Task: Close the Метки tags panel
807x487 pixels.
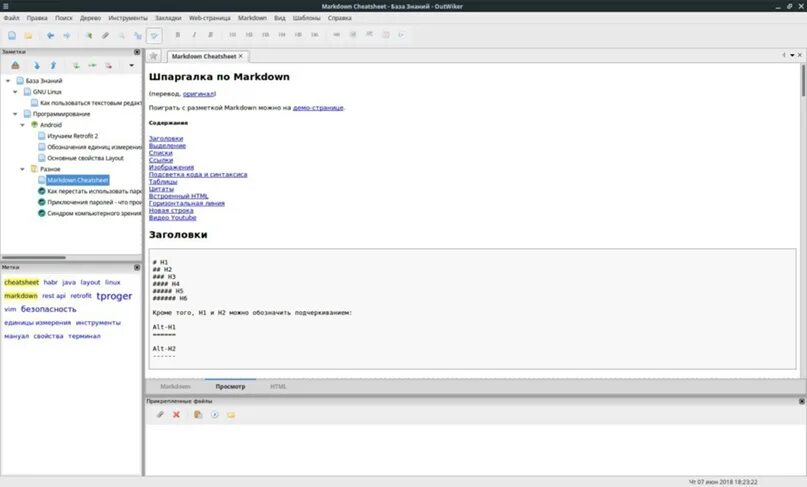Action: [x=137, y=268]
